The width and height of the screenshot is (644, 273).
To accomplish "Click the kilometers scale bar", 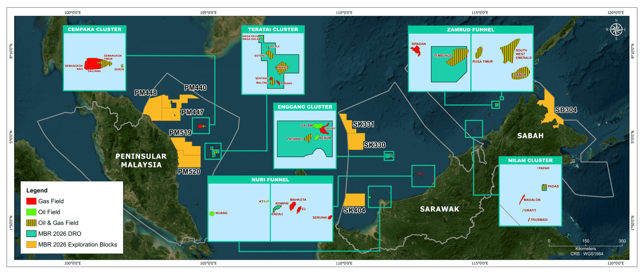I will pos(585,245).
